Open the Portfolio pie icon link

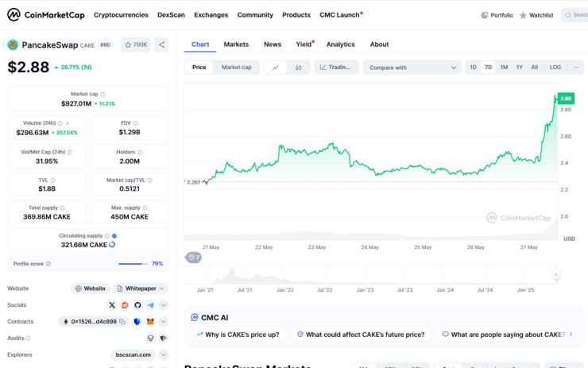pos(497,15)
